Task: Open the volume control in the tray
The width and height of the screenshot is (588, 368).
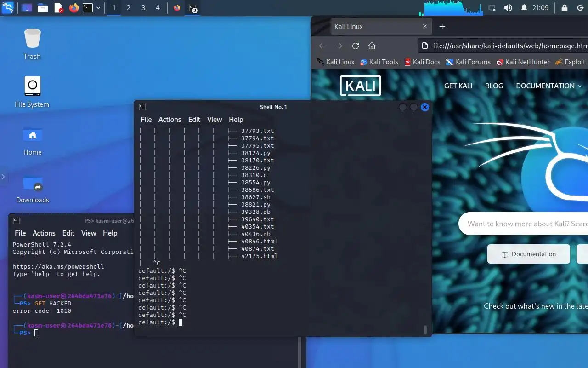Action: (508, 8)
